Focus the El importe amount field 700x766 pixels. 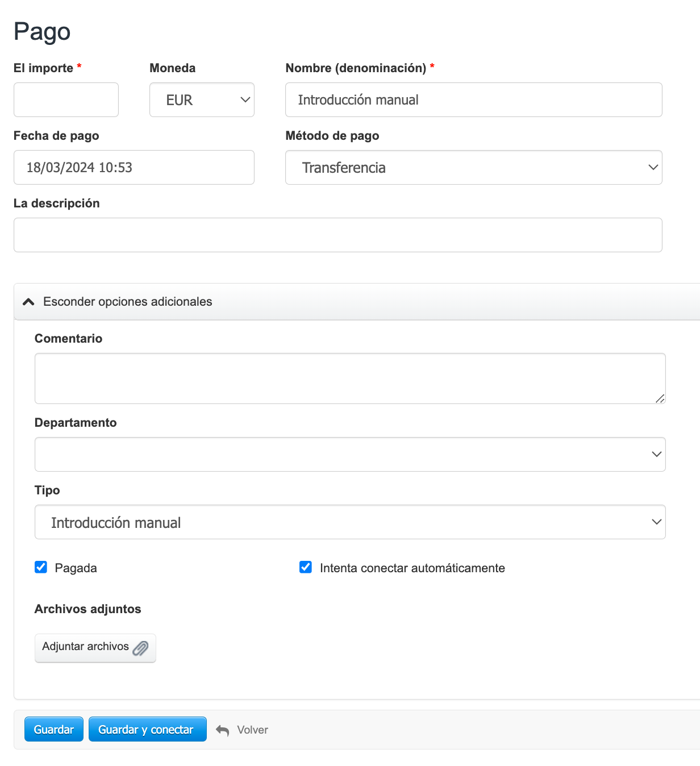pos(66,100)
